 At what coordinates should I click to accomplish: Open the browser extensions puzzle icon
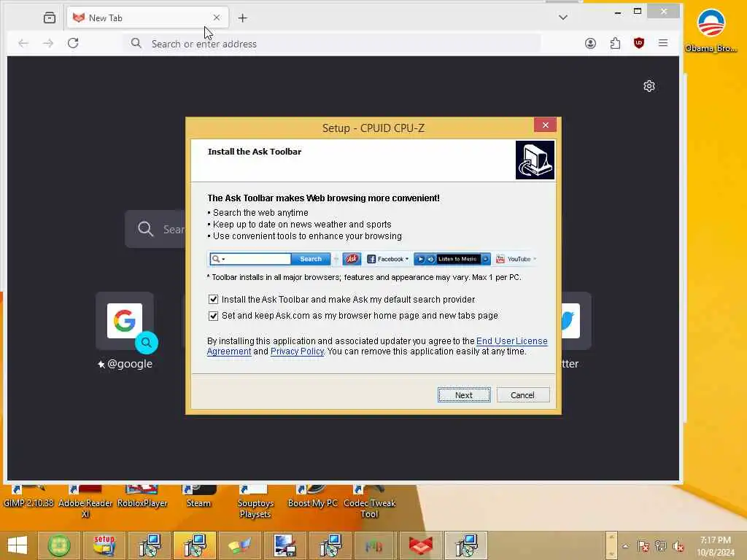[x=615, y=43]
